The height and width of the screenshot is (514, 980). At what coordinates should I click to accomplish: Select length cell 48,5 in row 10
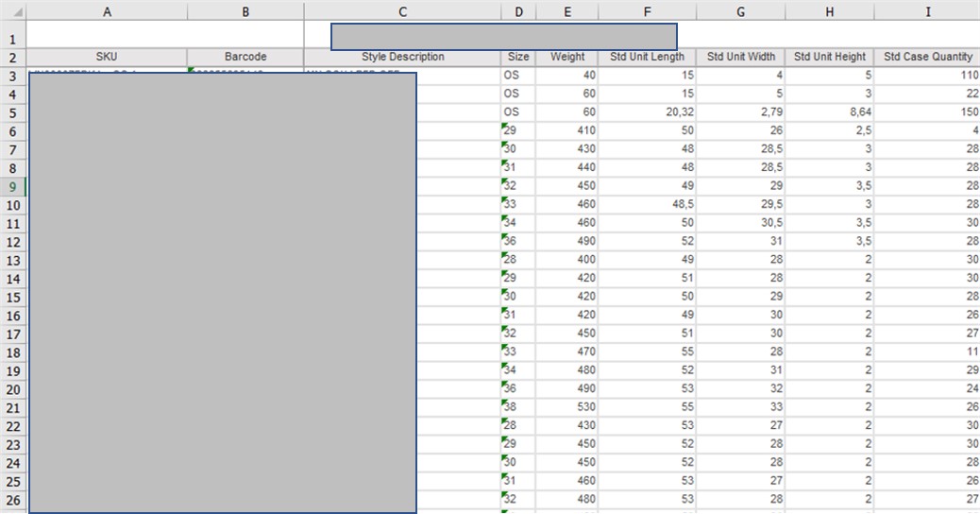click(x=647, y=204)
